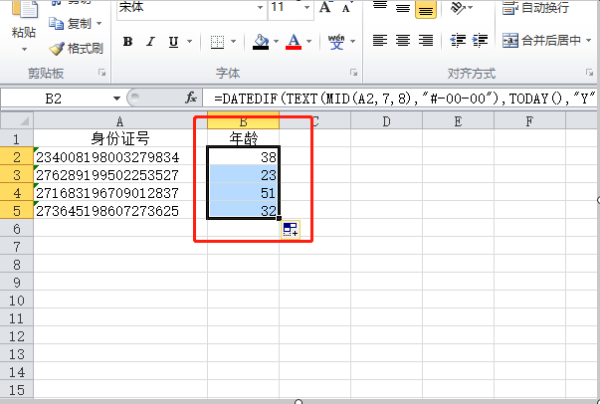Select column D header
The image size is (600, 404).
(386, 121)
